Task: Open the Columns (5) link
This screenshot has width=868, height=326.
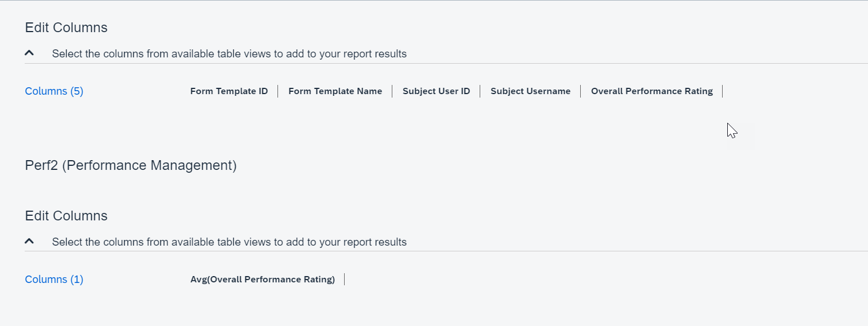Action: tap(54, 91)
